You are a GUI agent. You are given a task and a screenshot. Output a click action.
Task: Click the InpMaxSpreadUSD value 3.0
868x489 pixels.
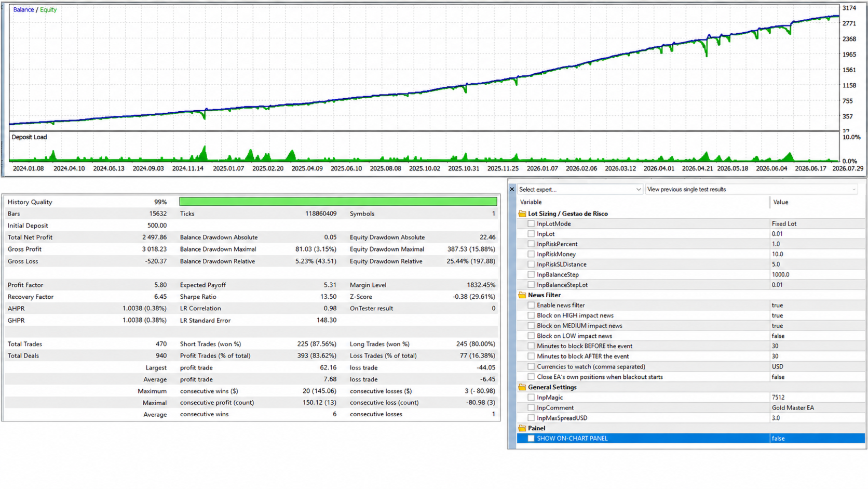pyautogui.click(x=776, y=418)
